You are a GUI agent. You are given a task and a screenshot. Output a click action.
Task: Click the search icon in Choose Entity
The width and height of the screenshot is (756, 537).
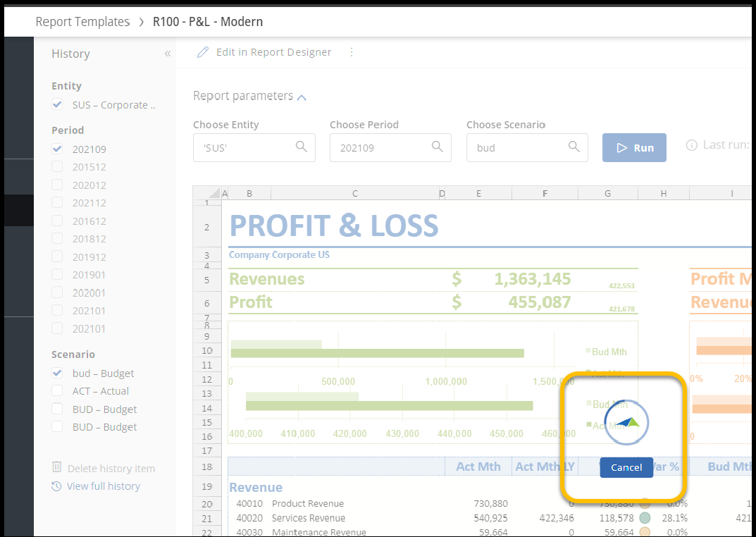[x=301, y=147]
